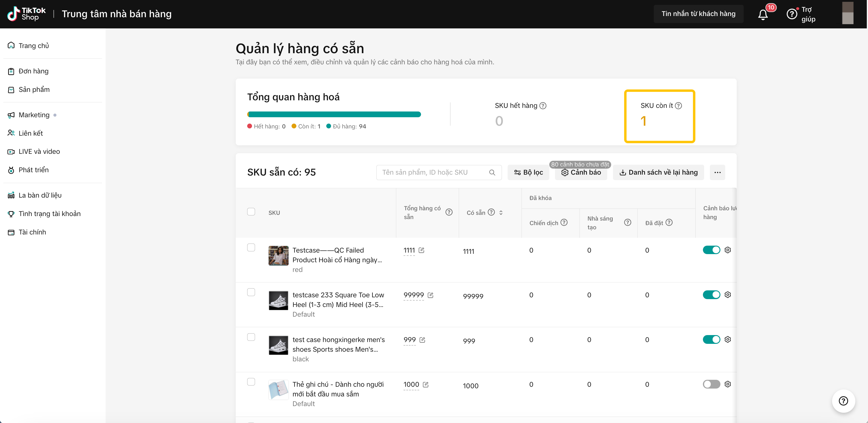Image resolution: width=868 pixels, height=423 pixels.
Task: Sort by Có sẵn column arrows
Action: pyautogui.click(x=501, y=212)
